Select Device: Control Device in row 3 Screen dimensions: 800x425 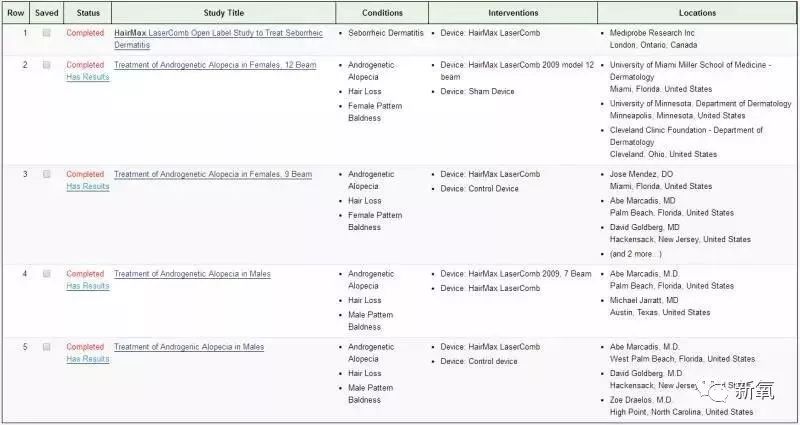point(479,188)
